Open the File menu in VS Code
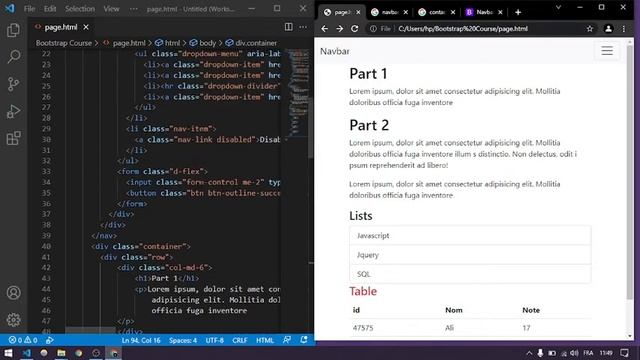The image size is (640, 360). click(29, 9)
